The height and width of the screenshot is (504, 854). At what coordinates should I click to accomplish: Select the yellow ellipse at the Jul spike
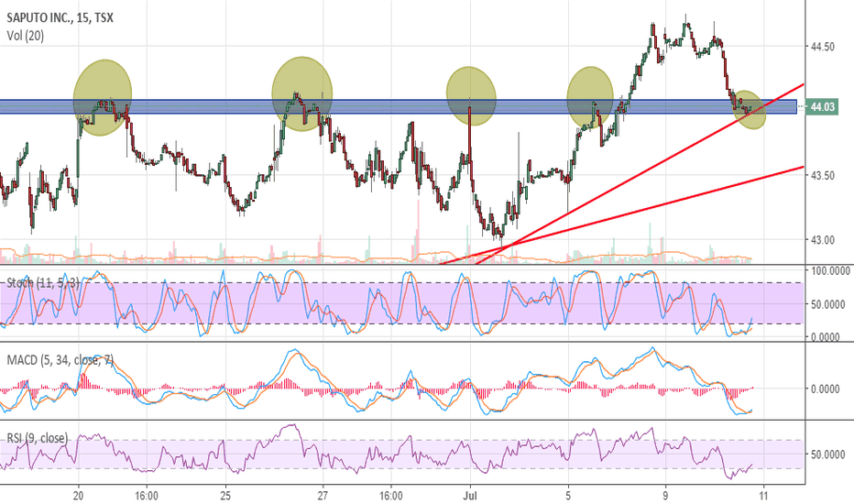click(471, 96)
